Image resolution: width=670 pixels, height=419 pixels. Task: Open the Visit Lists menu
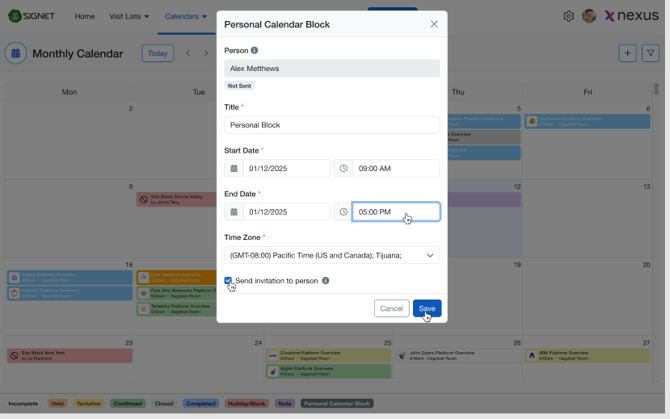click(128, 16)
